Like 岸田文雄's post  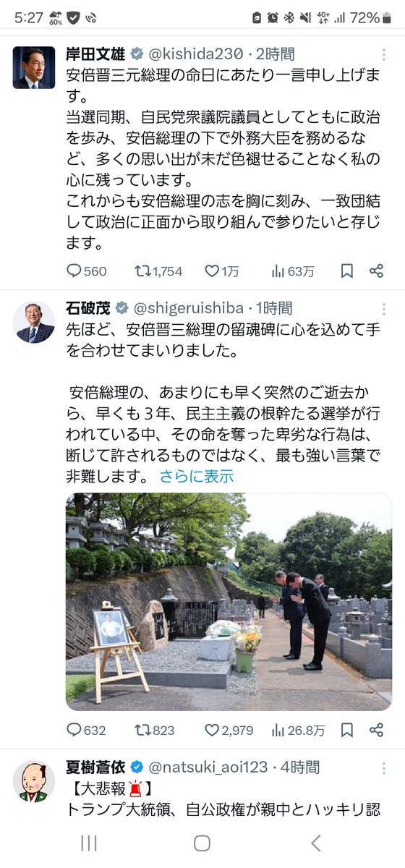[x=222, y=271]
